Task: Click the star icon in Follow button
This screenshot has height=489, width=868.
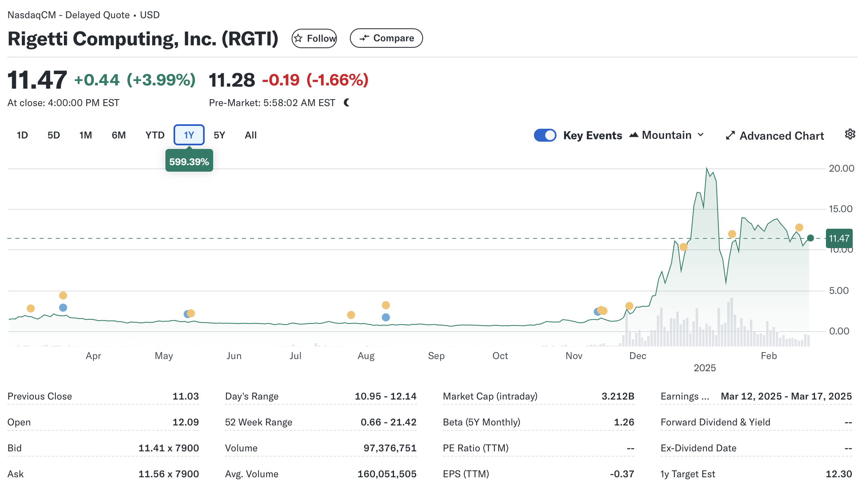Action: pos(299,38)
